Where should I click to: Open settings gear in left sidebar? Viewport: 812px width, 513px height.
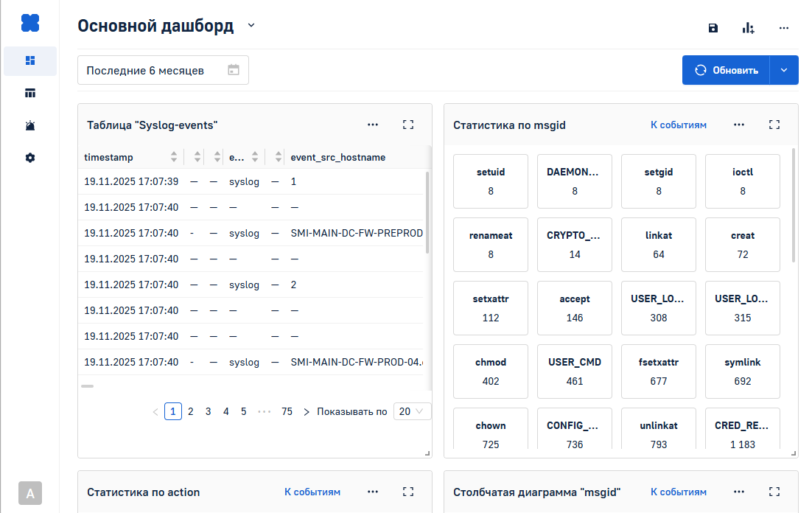(30, 158)
